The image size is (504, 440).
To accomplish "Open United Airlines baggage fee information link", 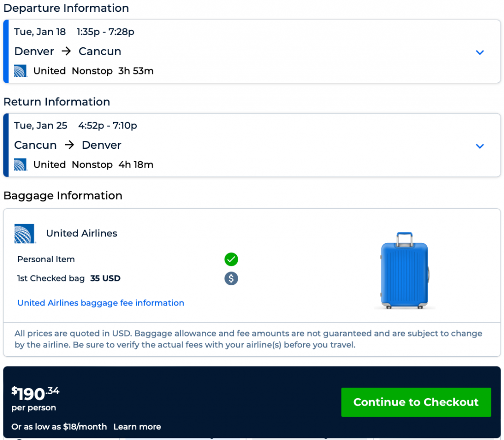I will [x=101, y=303].
